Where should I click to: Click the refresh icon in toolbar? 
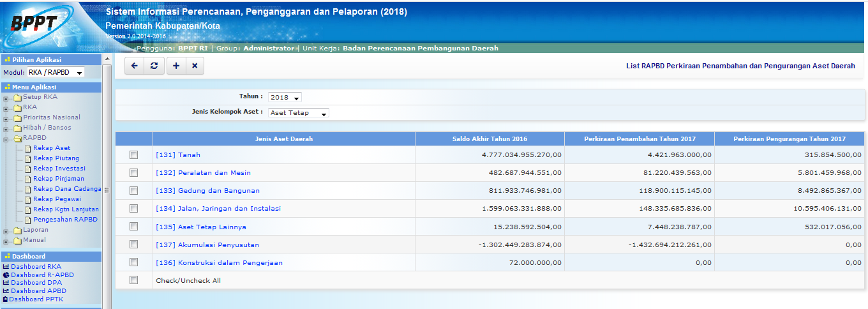point(154,66)
